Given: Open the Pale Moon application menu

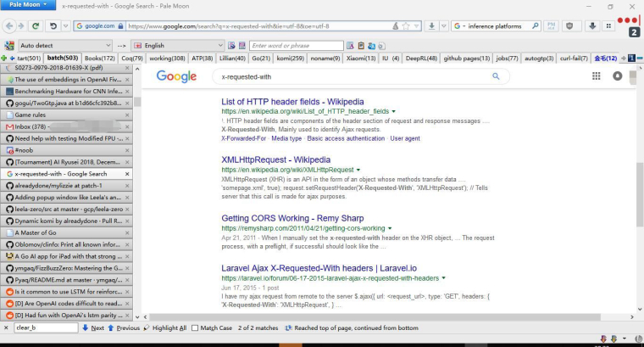Looking at the screenshot, I should tap(27, 4).
